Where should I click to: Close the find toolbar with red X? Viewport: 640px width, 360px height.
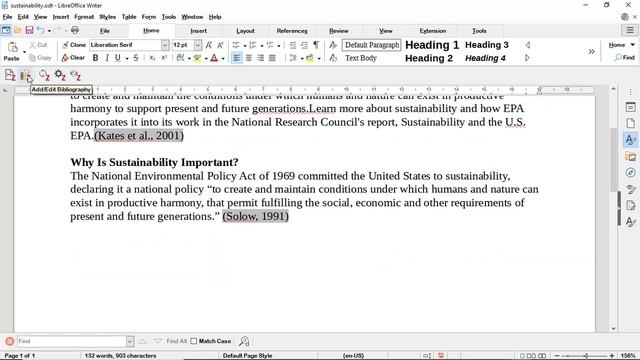click(x=10, y=341)
